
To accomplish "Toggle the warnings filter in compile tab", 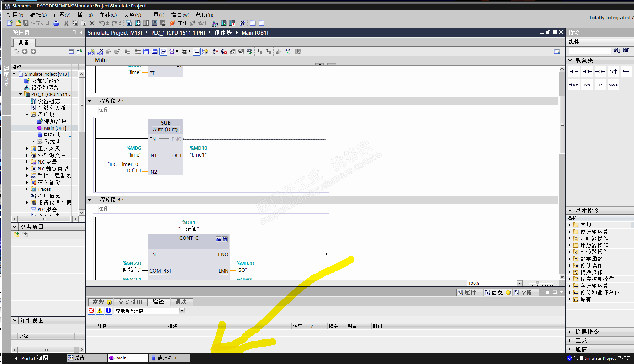I will point(100,311).
